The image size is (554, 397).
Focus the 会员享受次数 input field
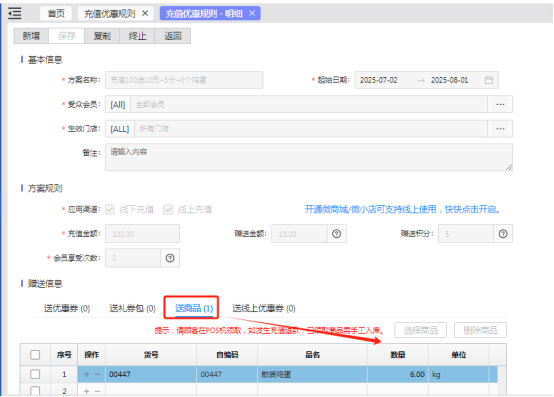pos(133,258)
